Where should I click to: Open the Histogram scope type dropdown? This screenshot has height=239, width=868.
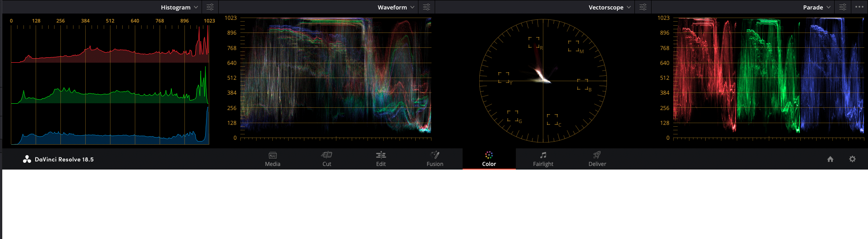(x=179, y=7)
